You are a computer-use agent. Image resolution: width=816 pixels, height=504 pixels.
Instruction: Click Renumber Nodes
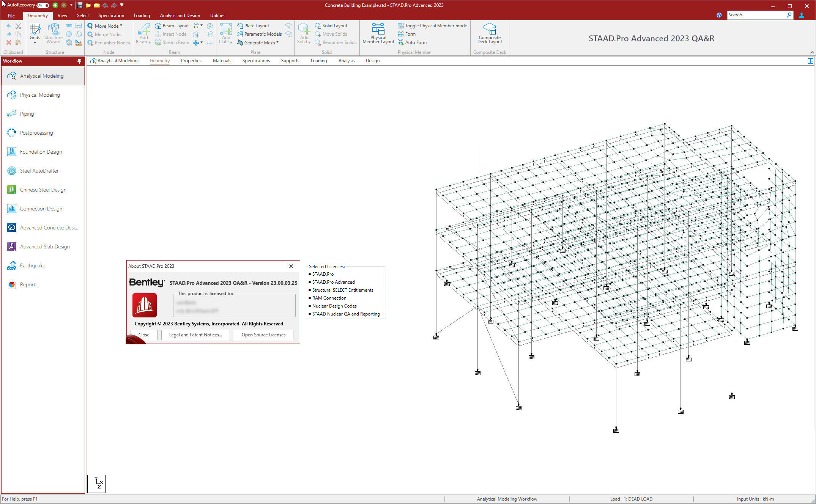tap(109, 42)
